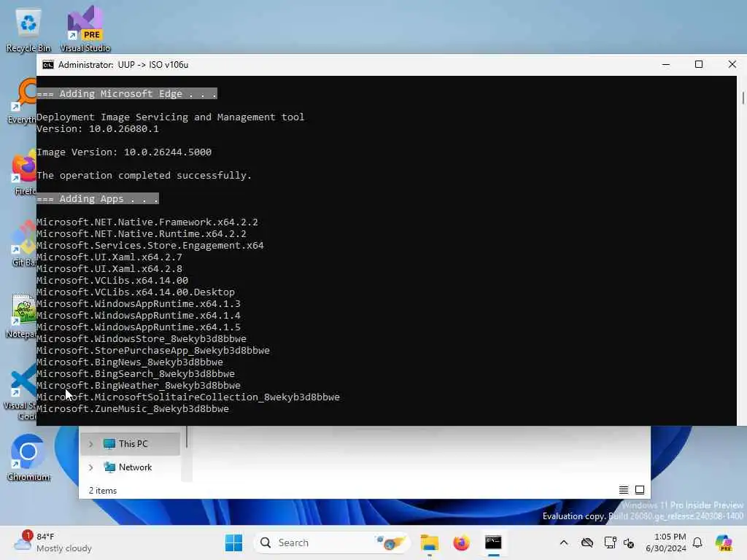This screenshot has width=747, height=560.
Task: Open the Visual Studio Code desktop shortcut
Action: 20,392
